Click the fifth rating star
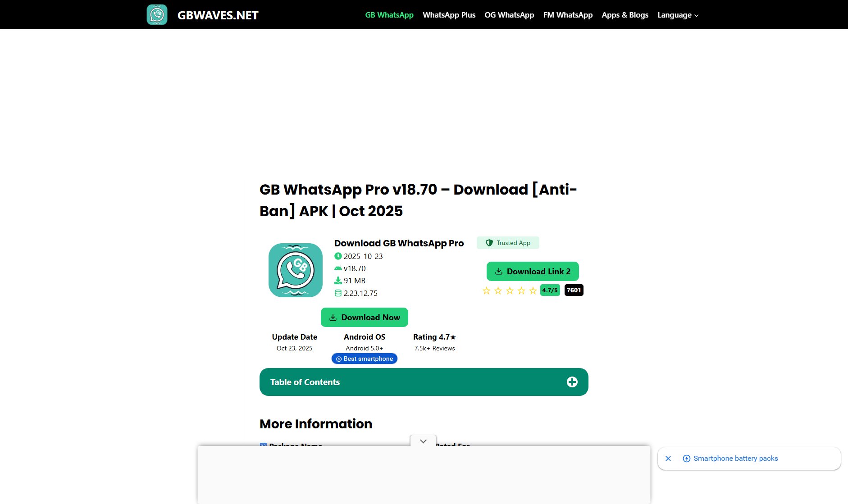This screenshot has height=504, width=848. tap(533, 291)
